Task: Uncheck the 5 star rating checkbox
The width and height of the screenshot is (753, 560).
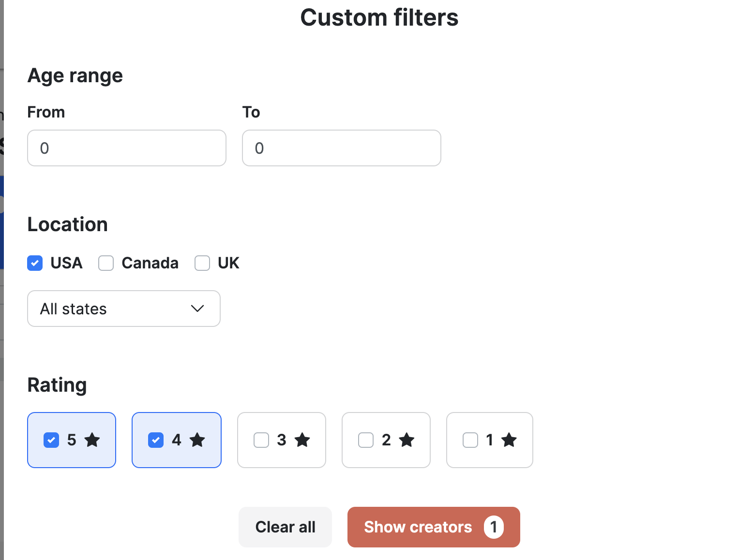Action: (51, 440)
